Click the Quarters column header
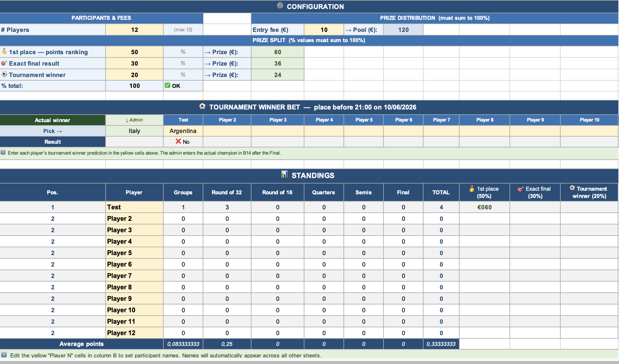This screenshot has height=364, width=619. [324, 192]
